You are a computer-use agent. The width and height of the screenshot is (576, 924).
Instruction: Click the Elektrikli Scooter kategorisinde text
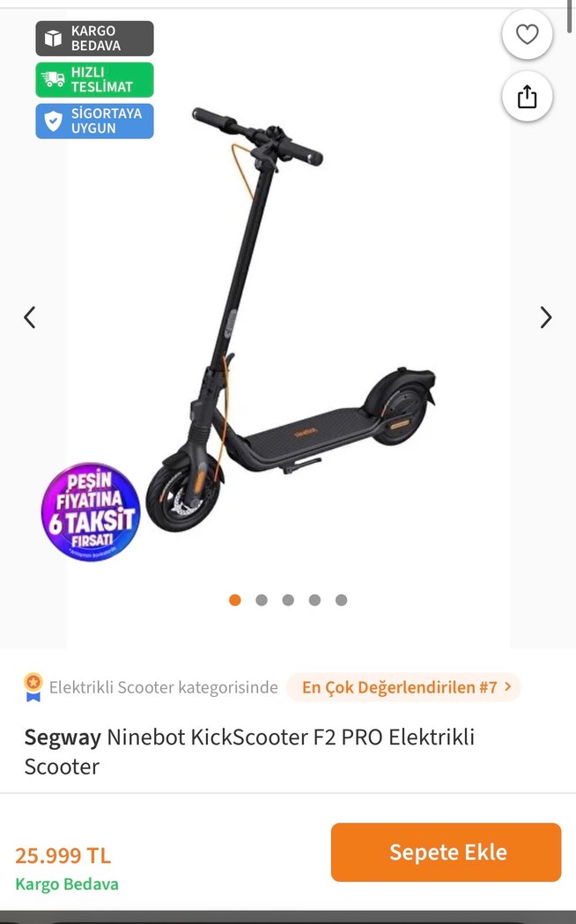coord(164,687)
